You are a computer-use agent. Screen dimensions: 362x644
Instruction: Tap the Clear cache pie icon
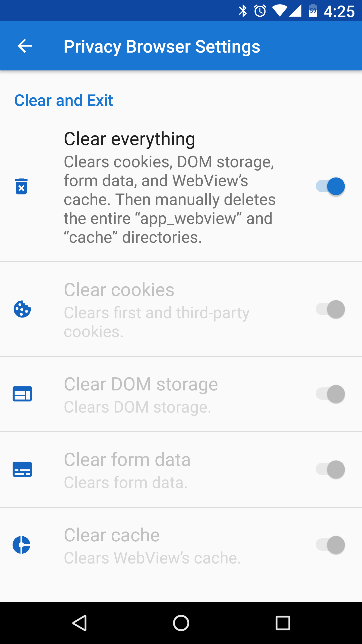pos(22,545)
